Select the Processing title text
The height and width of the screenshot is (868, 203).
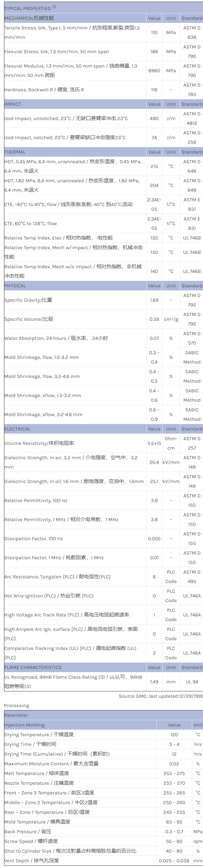[16, 705]
